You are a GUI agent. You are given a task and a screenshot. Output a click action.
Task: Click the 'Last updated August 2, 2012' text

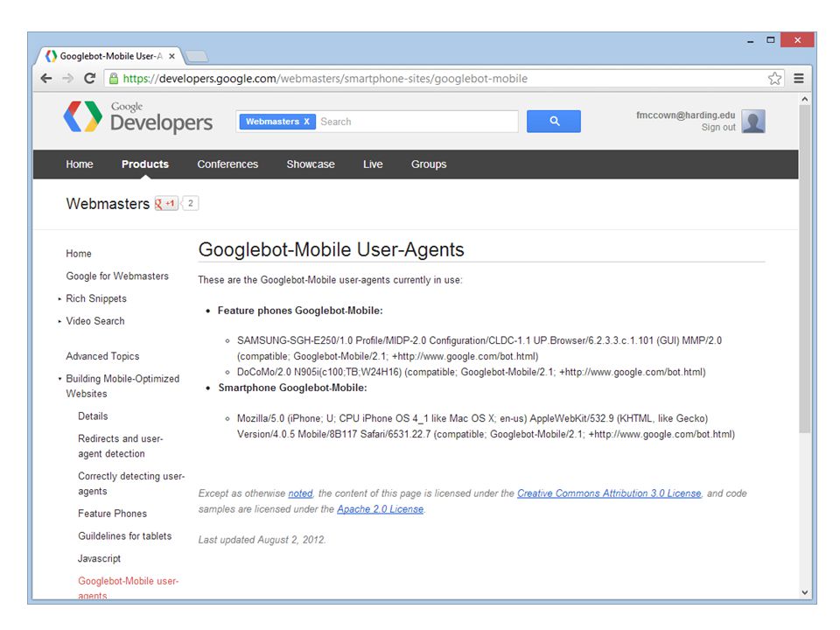(262, 540)
